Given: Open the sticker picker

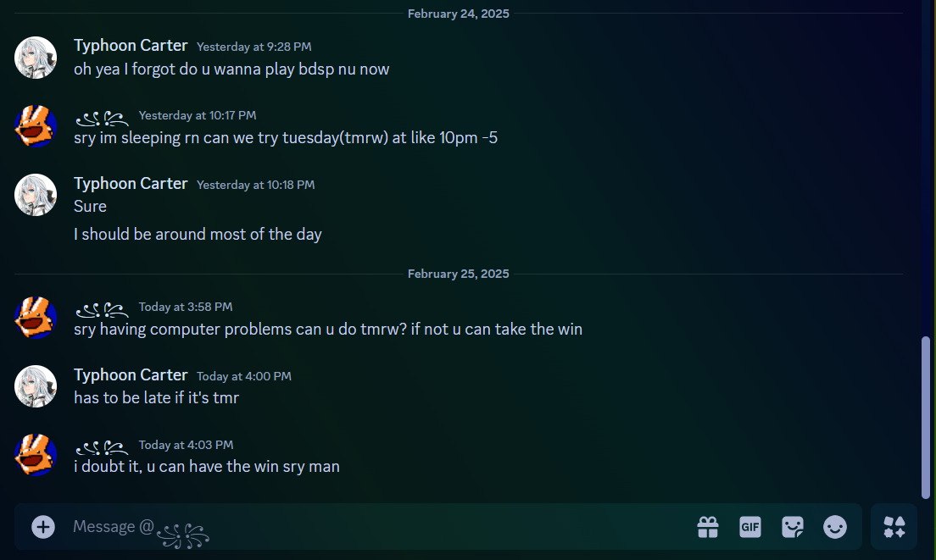Looking at the screenshot, I should click(x=793, y=527).
